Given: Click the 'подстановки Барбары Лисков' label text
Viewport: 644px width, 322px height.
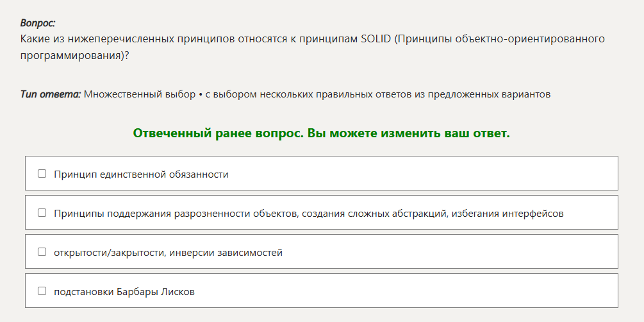Looking at the screenshot, I should pyautogui.click(x=124, y=292).
